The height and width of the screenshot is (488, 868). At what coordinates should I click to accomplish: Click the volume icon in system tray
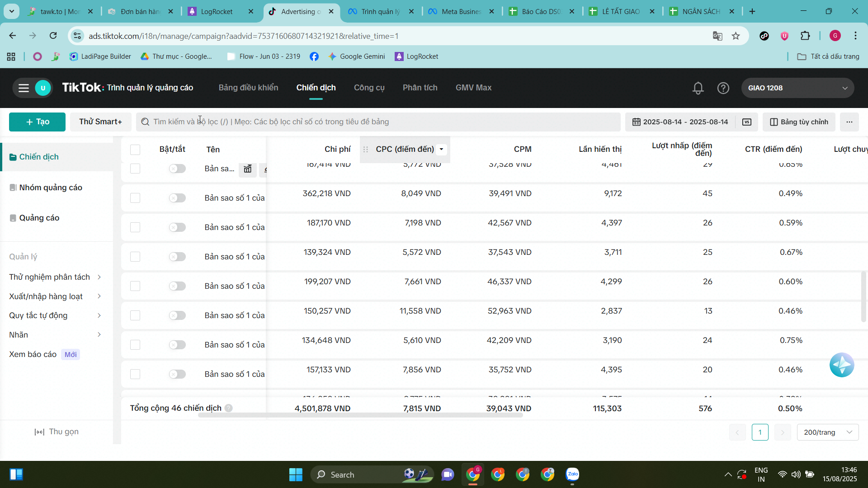(796, 474)
